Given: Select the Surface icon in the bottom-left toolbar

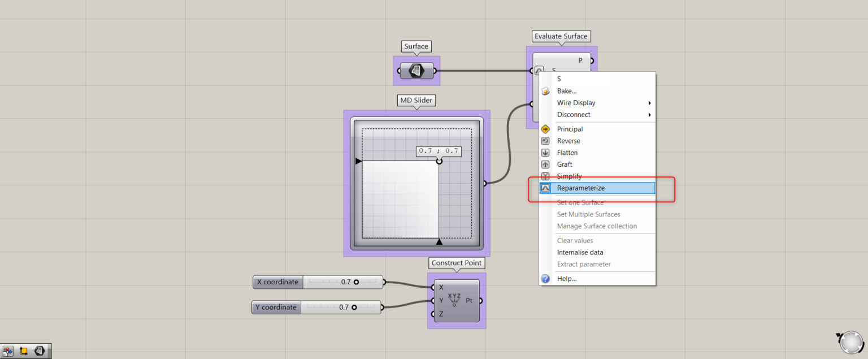Looking at the screenshot, I should [x=40, y=351].
